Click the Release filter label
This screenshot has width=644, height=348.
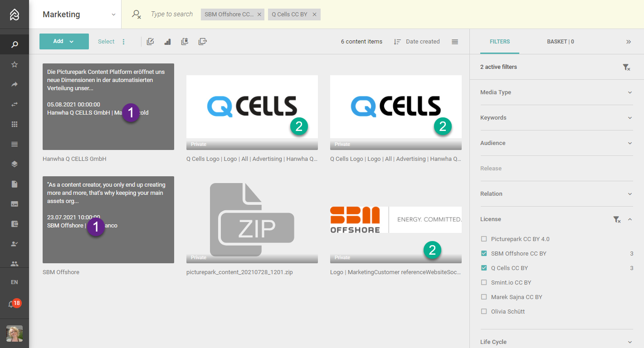[x=491, y=169]
